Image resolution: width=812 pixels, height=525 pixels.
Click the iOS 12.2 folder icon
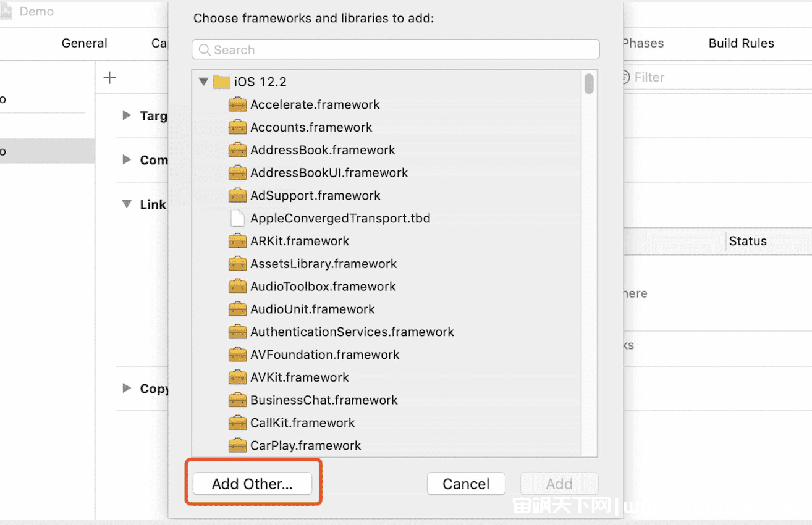(x=222, y=82)
